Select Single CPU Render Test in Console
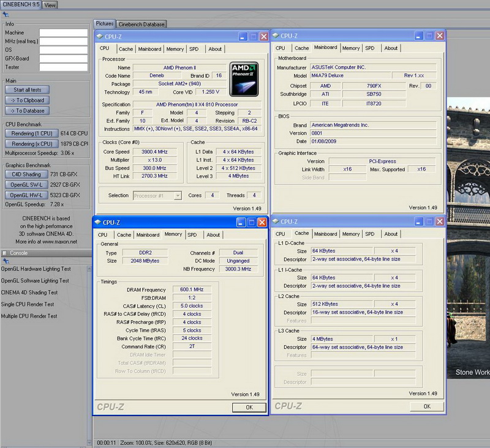The image size is (490, 448). [x=28, y=304]
